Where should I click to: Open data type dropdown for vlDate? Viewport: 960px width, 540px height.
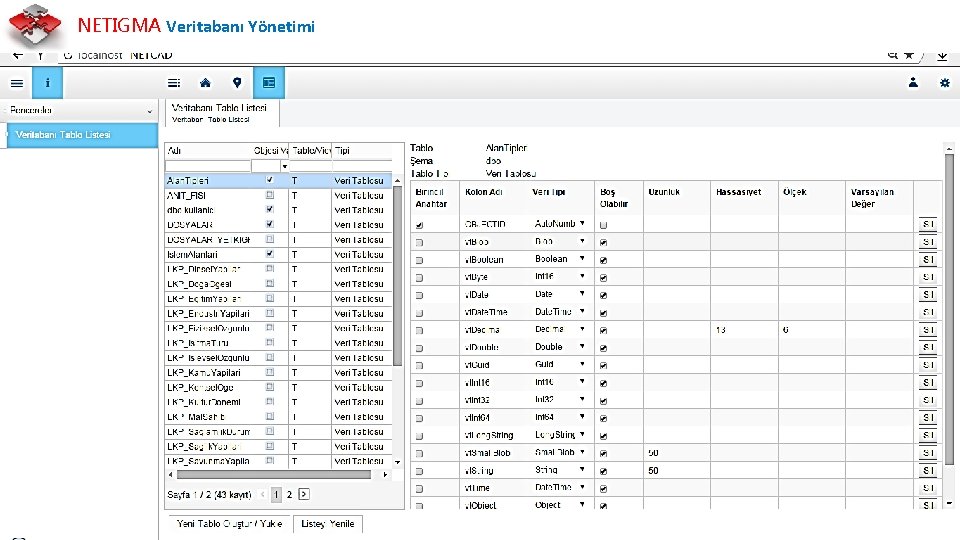pos(582,294)
